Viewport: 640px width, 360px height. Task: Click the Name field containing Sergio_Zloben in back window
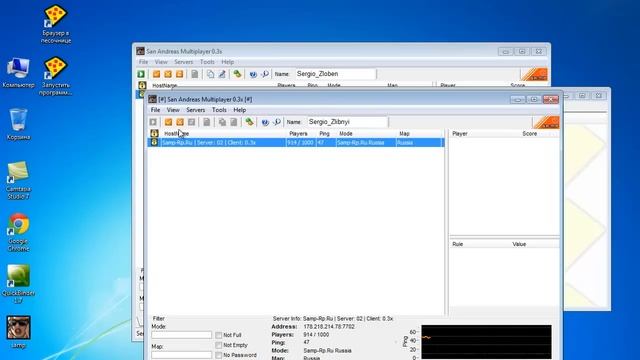(x=335, y=74)
